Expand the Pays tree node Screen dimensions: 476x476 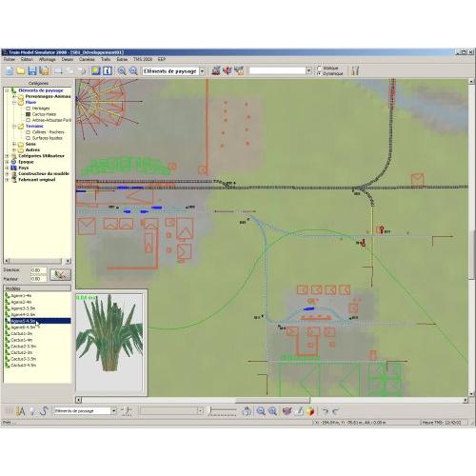pos(7,168)
